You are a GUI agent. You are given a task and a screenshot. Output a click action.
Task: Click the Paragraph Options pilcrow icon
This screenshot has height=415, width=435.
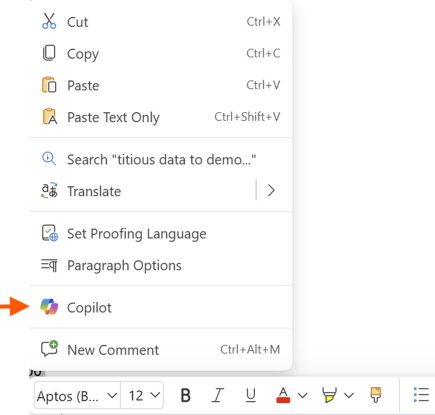click(x=49, y=265)
